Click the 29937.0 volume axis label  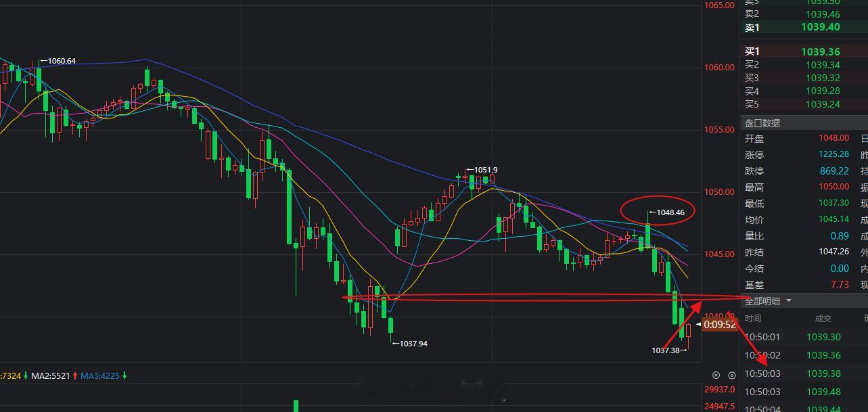[720, 389]
